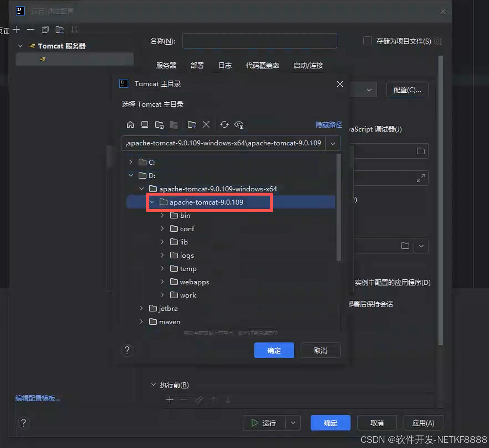
Task: Close the Tomcat home directory dialog
Action: (x=340, y=84)
